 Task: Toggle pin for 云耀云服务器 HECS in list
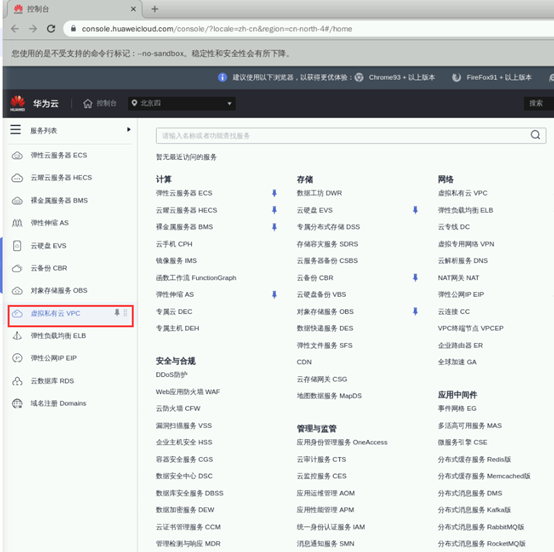274,210
